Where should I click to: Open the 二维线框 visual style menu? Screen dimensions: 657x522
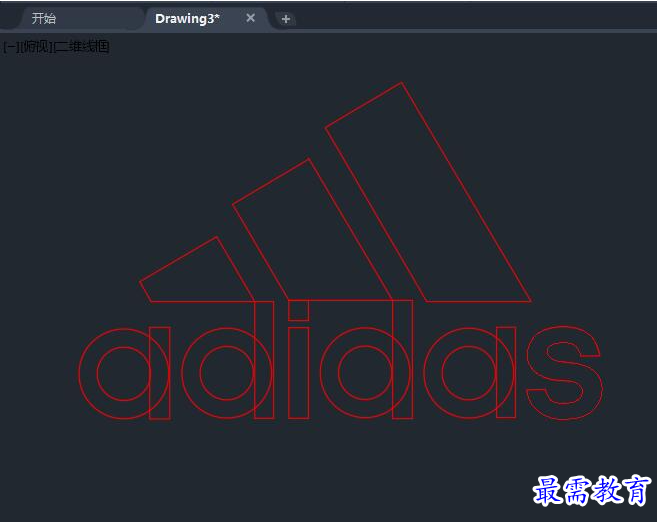[81, 47]
